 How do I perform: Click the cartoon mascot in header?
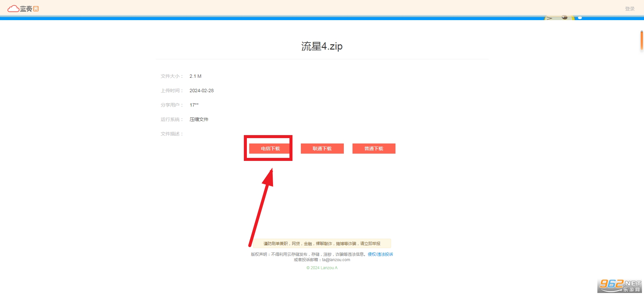point(559,17)
